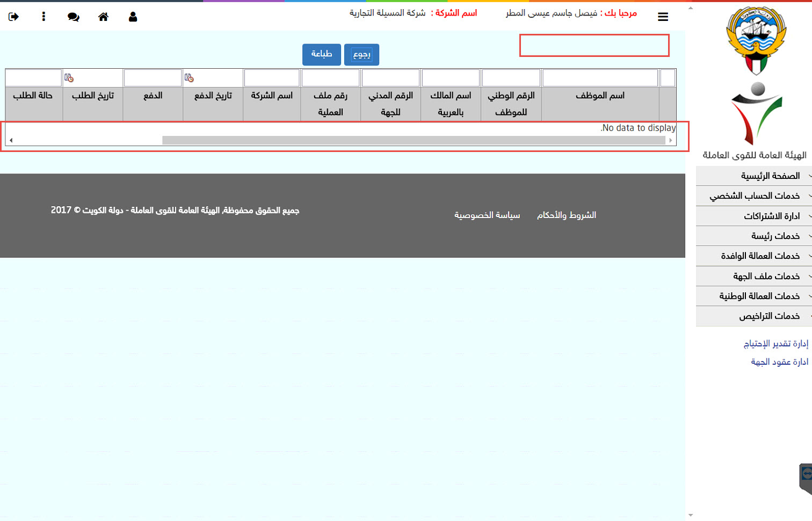Go to home via house icon
This screenshot has height=521, width=812.
pyautogui.click(x=103, y=17)
